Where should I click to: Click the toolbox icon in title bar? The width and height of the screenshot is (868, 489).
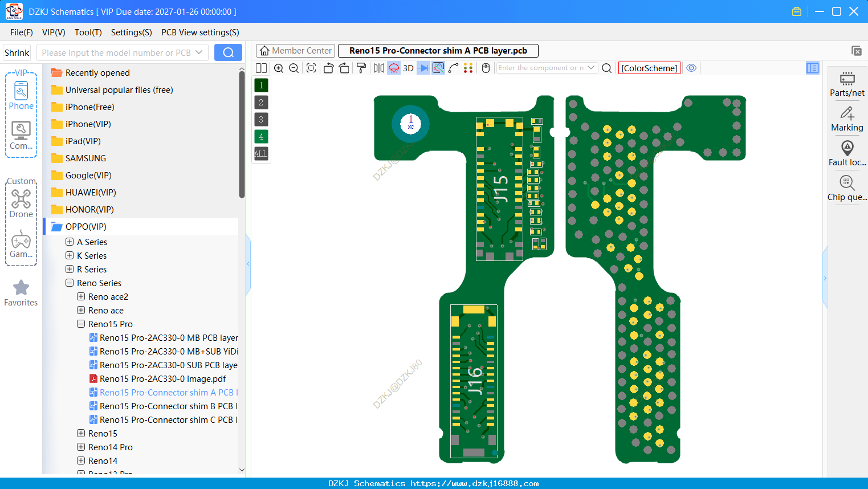point(797,11)
